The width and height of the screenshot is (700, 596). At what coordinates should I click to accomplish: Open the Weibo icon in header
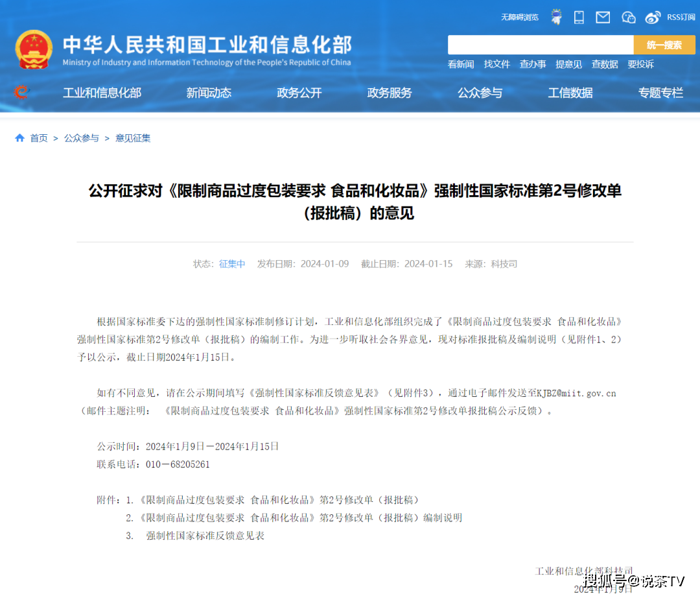pyautogui.click(x=653, y=18)
